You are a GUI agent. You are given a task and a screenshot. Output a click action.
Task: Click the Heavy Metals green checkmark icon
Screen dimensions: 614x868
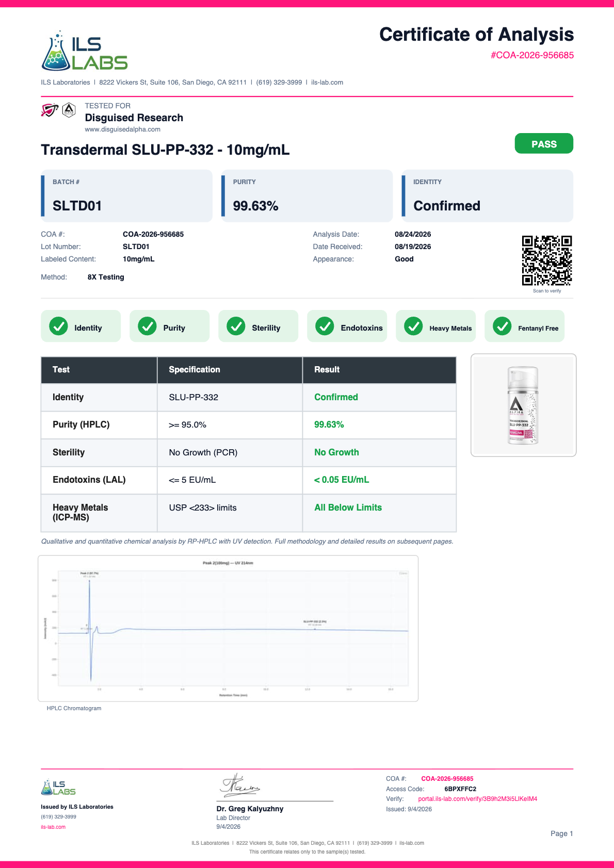[x=413, y=326]
